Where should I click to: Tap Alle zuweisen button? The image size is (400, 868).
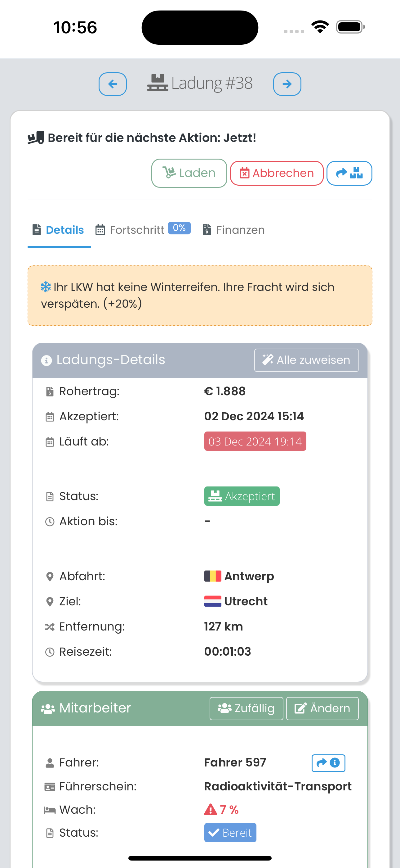click(x=306, y=360)
